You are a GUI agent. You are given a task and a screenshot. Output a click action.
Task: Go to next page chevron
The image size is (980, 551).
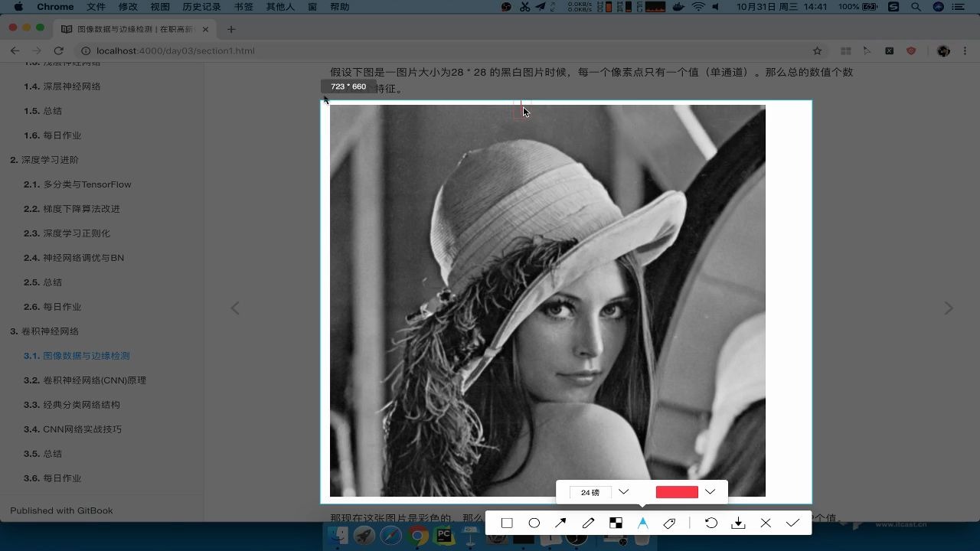949,308
